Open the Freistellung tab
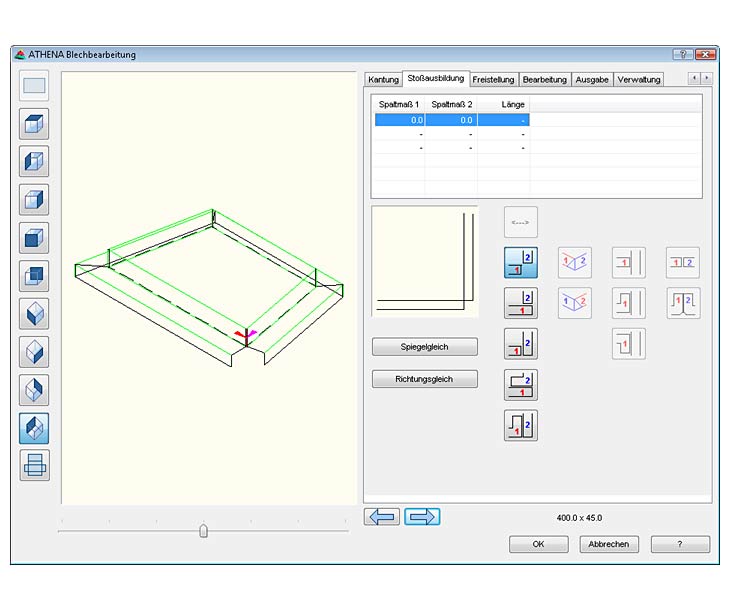Viewport: 730px width, 610px height. [493, 79]
